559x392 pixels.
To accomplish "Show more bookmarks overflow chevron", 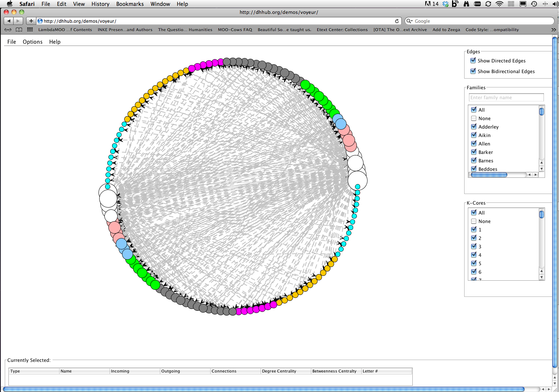I will click(x=553, y=30).
